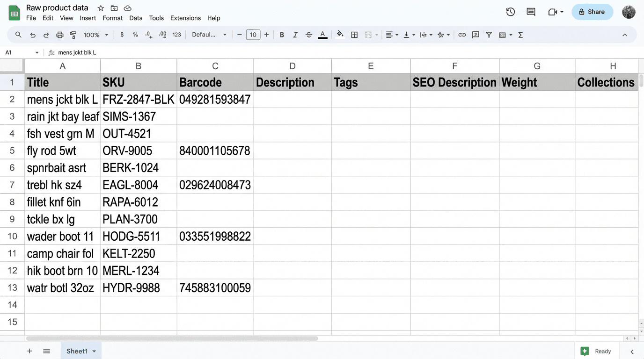Toggle italic formatting
The image size is (644, 359).
295,35
